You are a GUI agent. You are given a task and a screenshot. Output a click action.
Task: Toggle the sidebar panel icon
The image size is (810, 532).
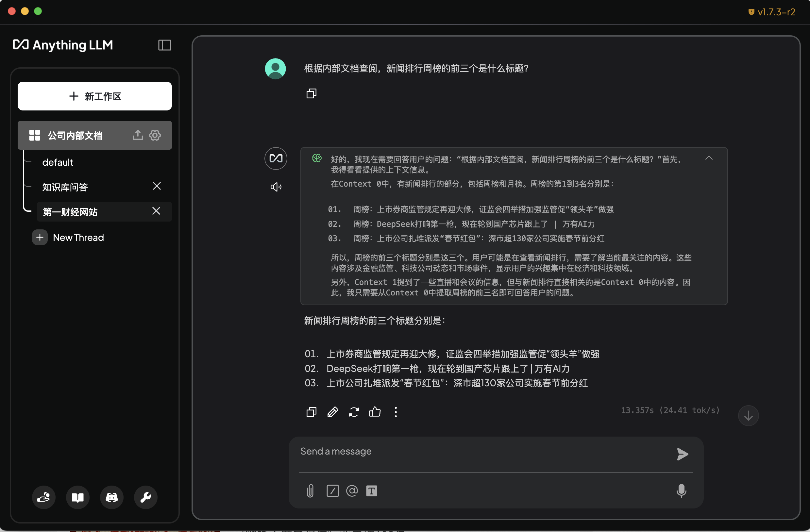(165, 45)
